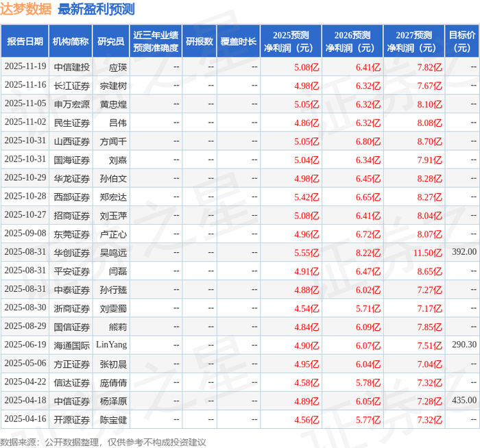Select researcher name LinYang
Viewport: 480px width, 448px height.
(x=111, y=345)
